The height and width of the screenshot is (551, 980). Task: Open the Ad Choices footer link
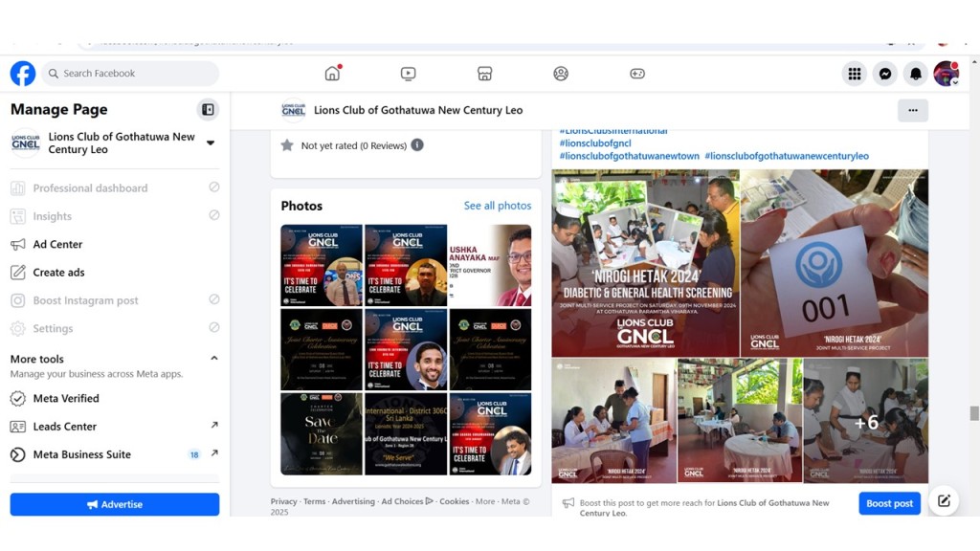point(407,501)
